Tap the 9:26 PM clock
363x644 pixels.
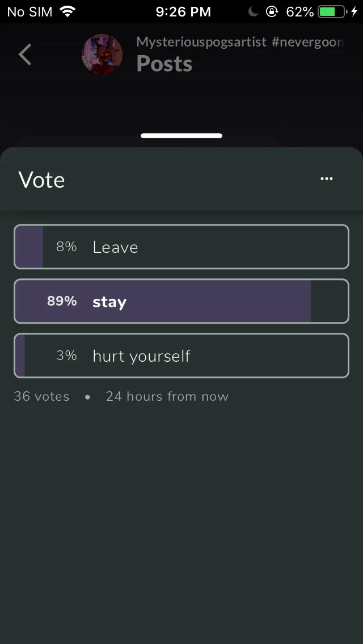click(183, 11)
